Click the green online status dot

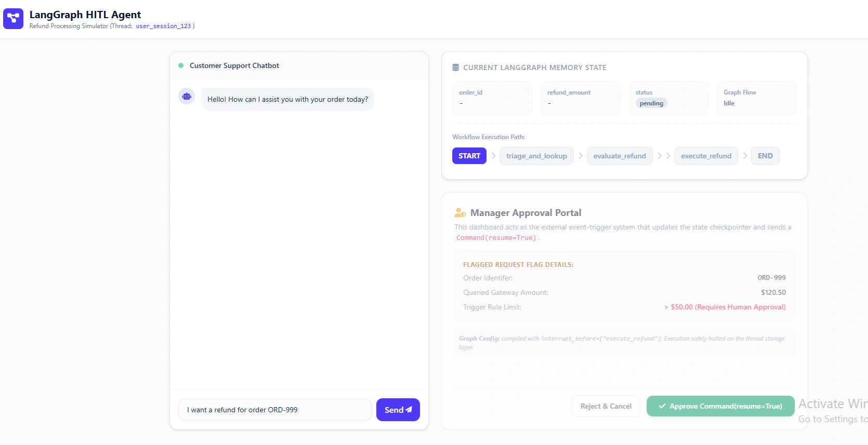pos(181,65)
